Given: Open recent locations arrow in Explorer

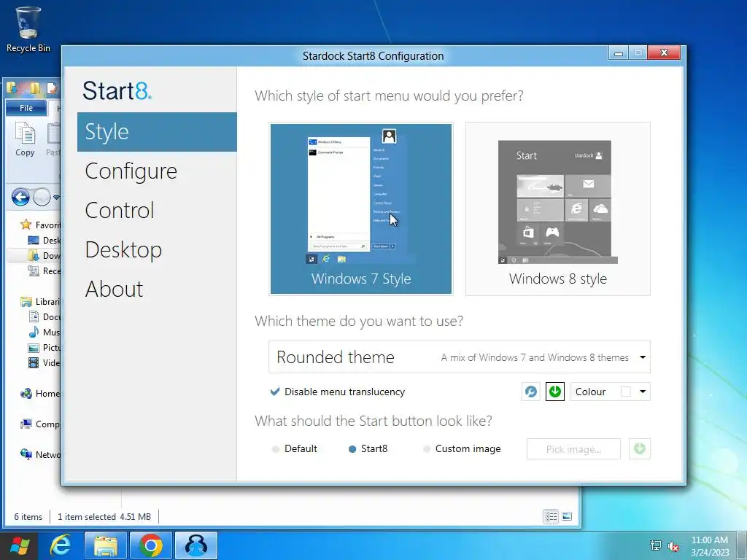Looking at the screenshot, I should click(56, 197).
